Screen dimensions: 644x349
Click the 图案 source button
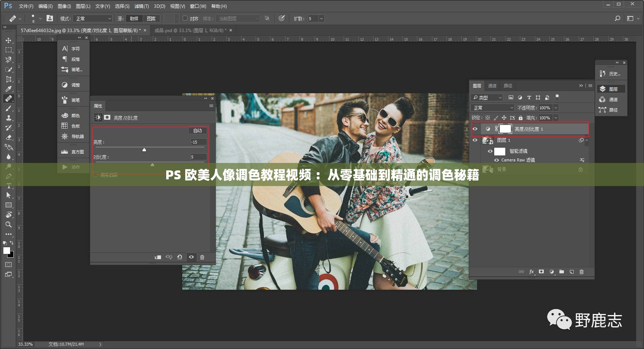tap(151, 18)
